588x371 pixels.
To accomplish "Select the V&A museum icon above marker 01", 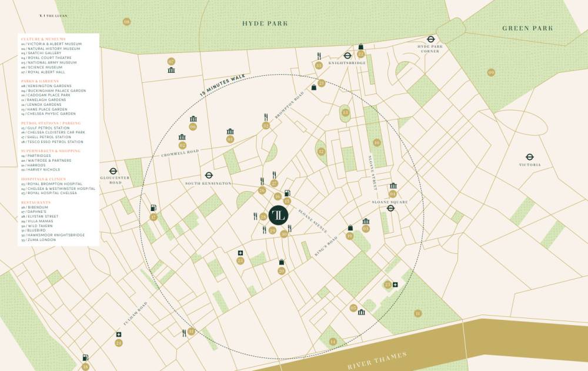I will [x=230, y=131].
